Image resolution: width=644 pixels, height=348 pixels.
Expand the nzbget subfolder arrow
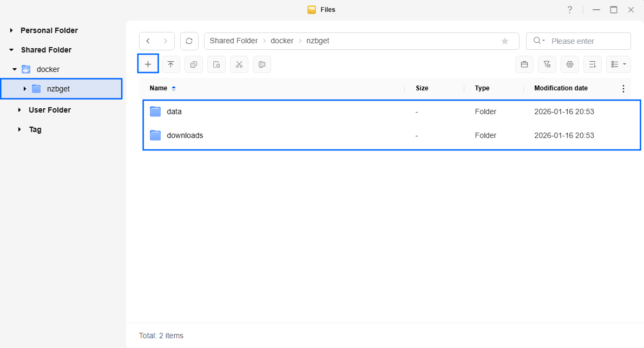(x=24, y=89)
